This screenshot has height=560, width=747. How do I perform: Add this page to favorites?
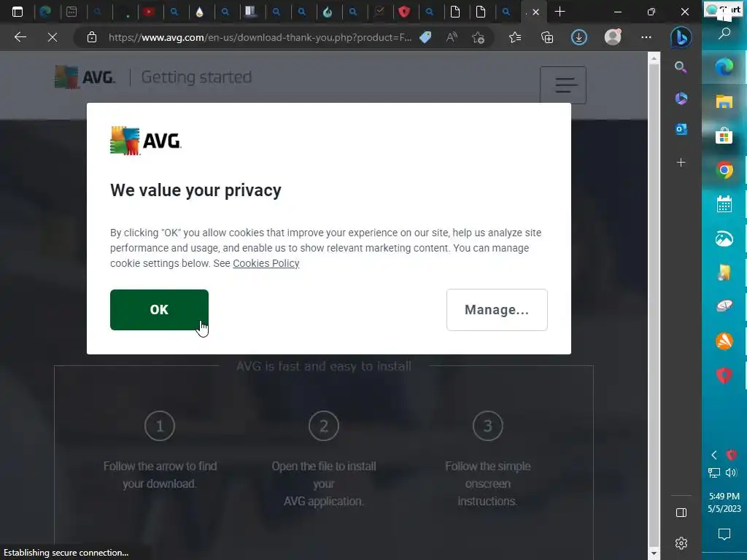(478, 37)
